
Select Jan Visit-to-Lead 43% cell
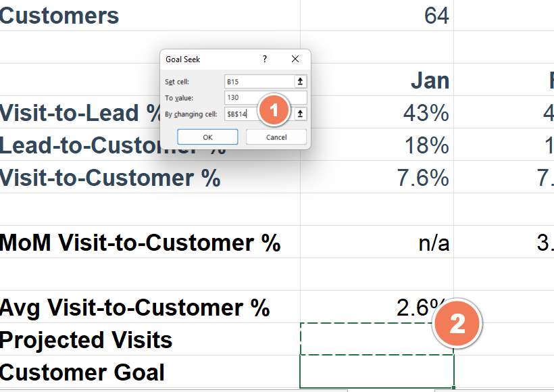tap(377, 112)
